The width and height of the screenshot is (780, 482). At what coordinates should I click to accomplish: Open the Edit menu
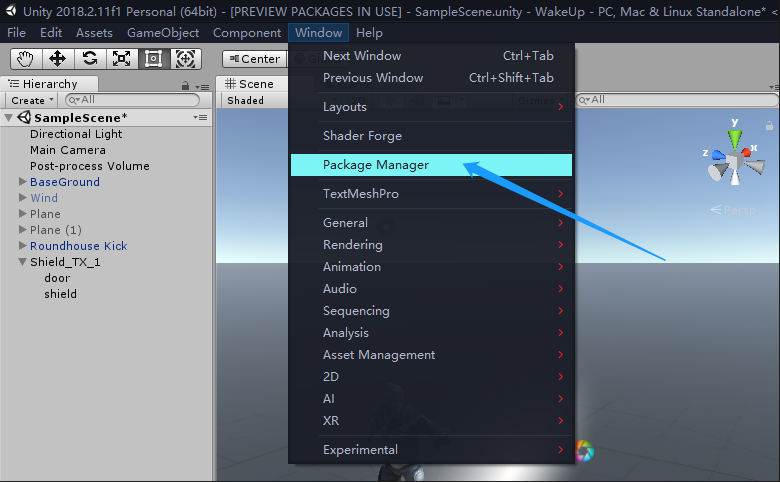pyautogui.click(x=51, y=33)
